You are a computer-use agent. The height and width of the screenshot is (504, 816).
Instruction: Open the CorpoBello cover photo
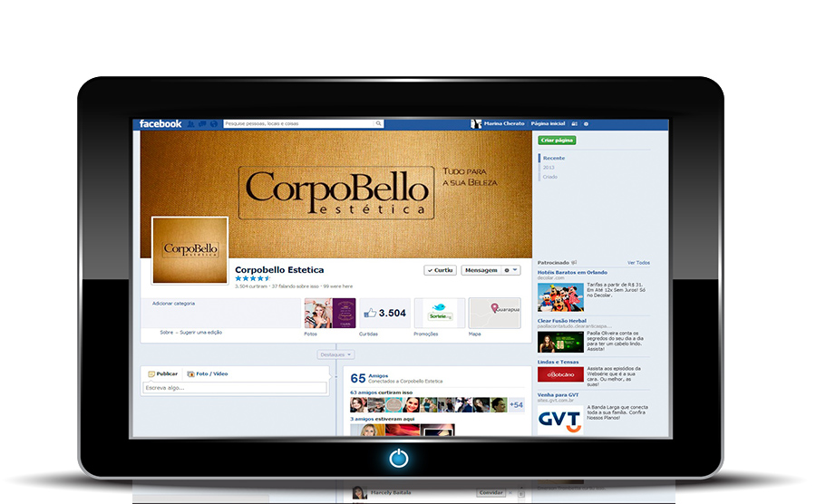click(x=336, y=193)
